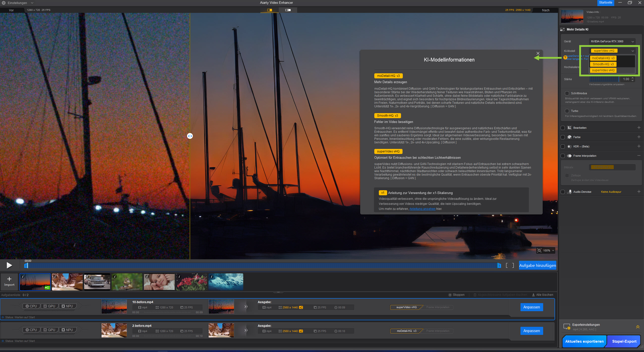This screenshot has width=644, height=352.
Task: Open the Exporteinstellungen settings icon
Action: coord(567,327)
